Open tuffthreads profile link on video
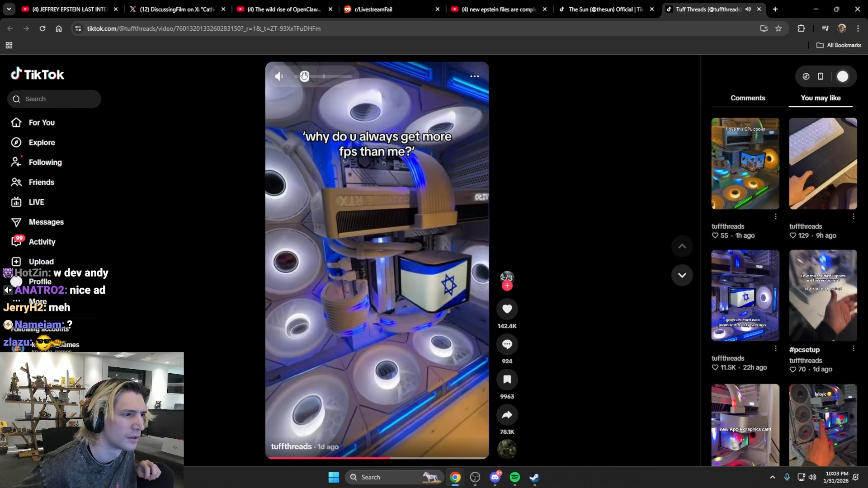The image size is (868, 488). 291,446
